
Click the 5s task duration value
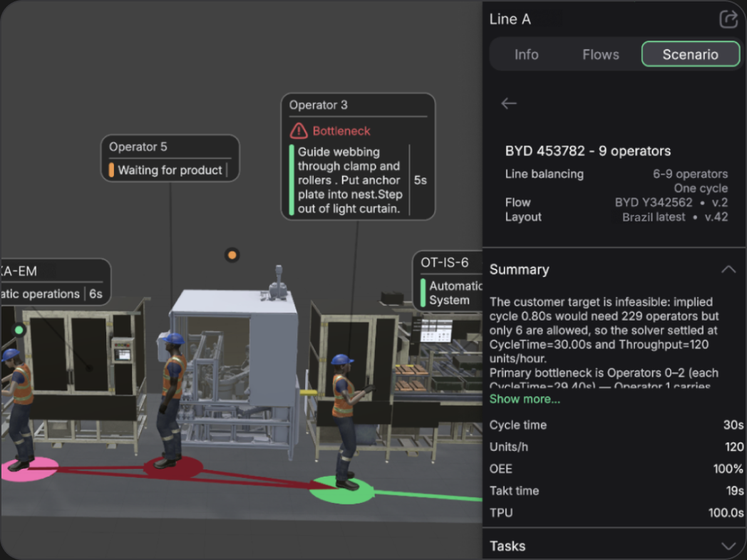tap(420, 180)
